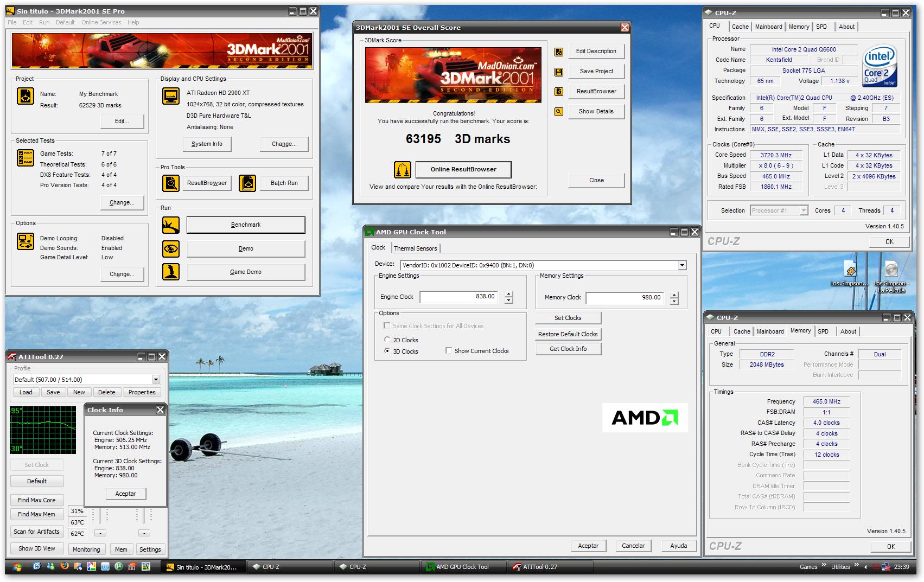Click the Set Clocks button
Image resolution: width=924 pixels, height=582 pixels.
tap(568, 318)
